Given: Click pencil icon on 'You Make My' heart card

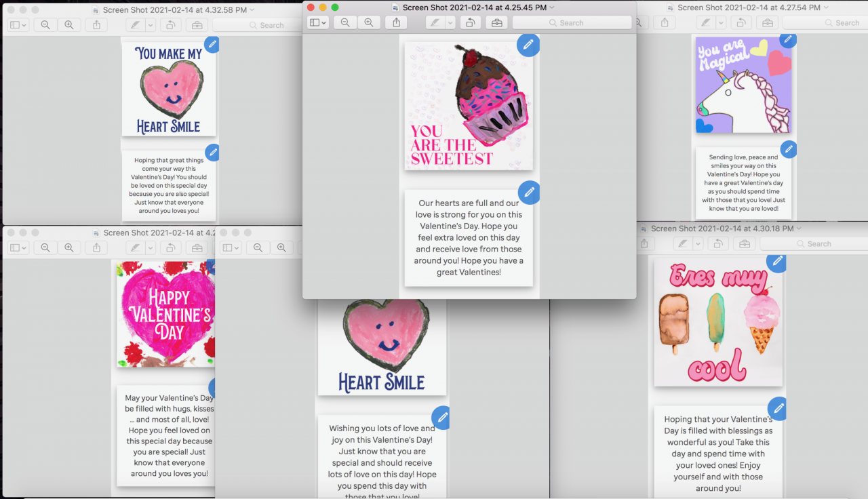Looking at the screenshot, I should [x=212, y=44].
